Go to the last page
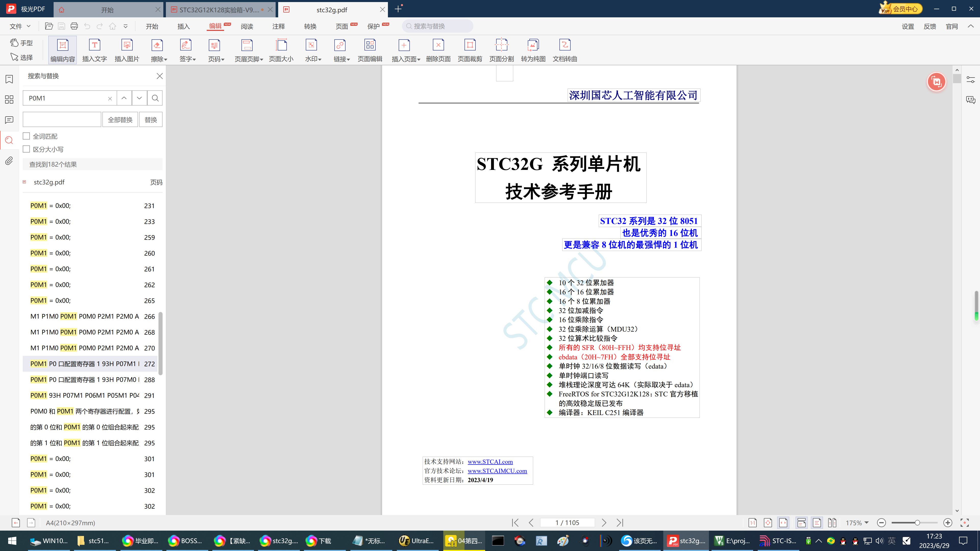The width and height of the screenshot is (980, 551). pyautogui.click(x=620, y=523)
